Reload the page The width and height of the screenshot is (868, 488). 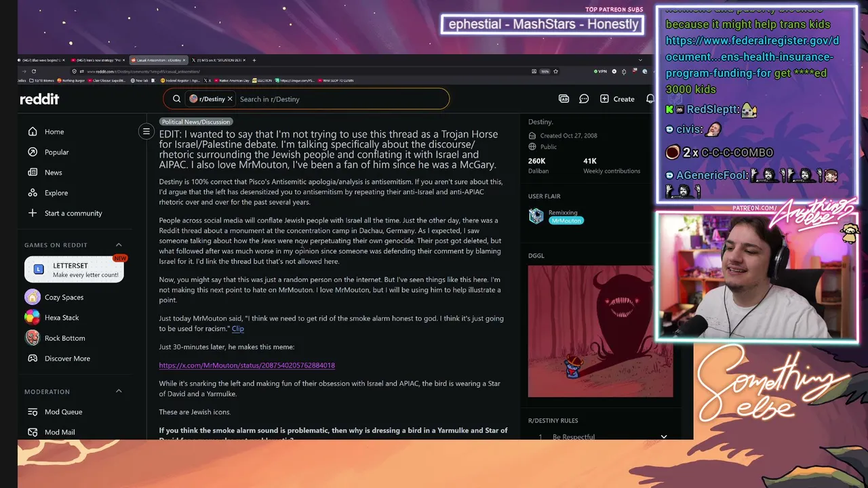[x=34, y=71]
